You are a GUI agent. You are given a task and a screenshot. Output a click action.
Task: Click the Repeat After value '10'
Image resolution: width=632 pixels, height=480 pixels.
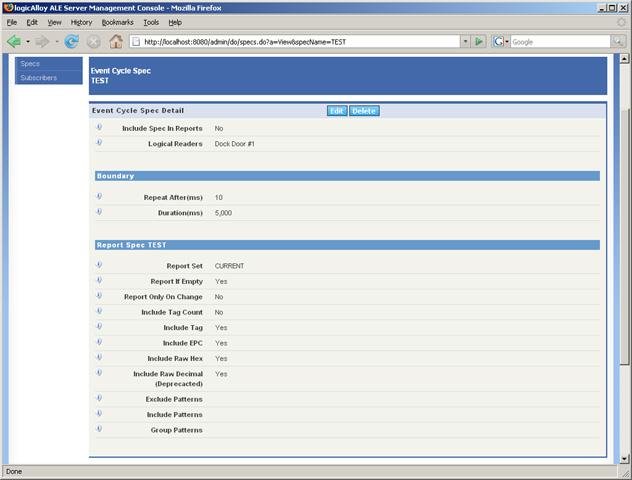(x=218, y=197)
